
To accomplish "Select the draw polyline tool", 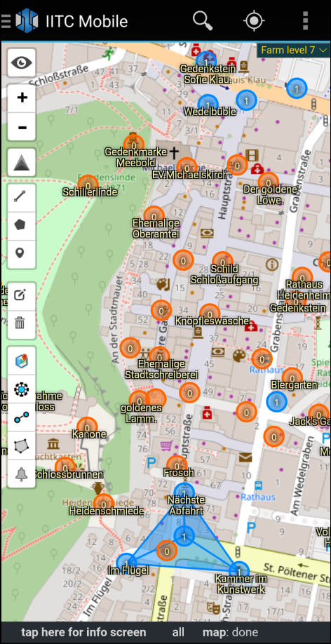I will pyautogui.click(x=20, y=196).
